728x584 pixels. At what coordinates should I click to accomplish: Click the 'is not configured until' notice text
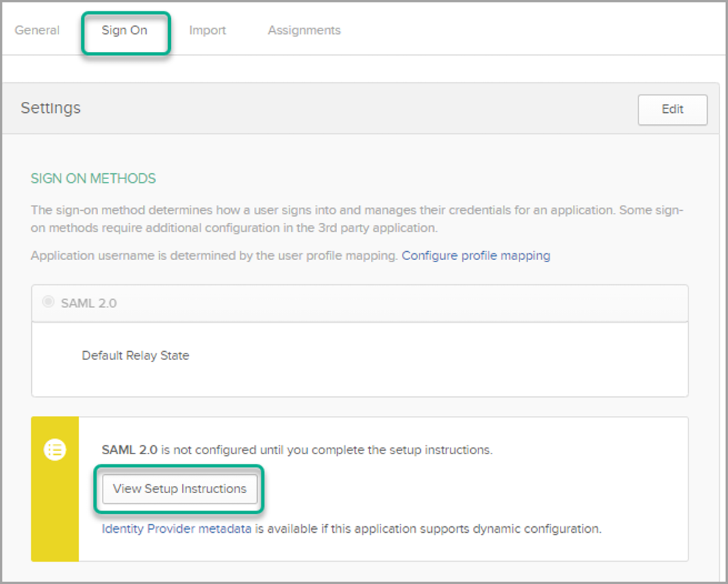pos(326,450)
